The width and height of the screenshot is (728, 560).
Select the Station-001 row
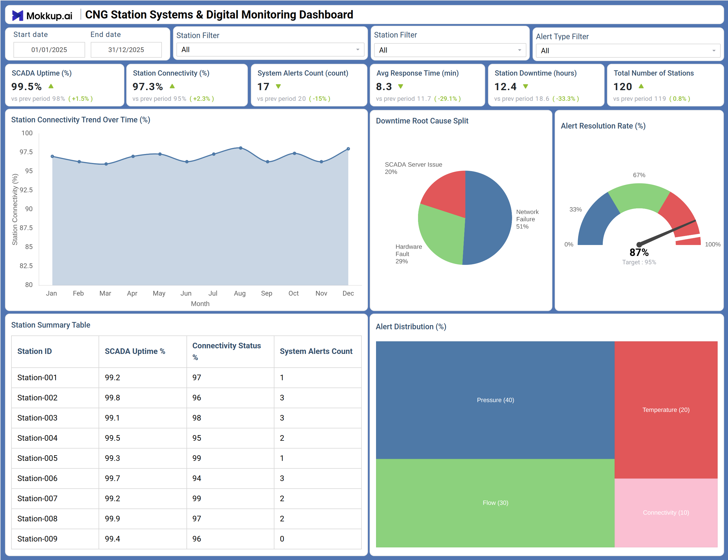(x=186, y=378)
